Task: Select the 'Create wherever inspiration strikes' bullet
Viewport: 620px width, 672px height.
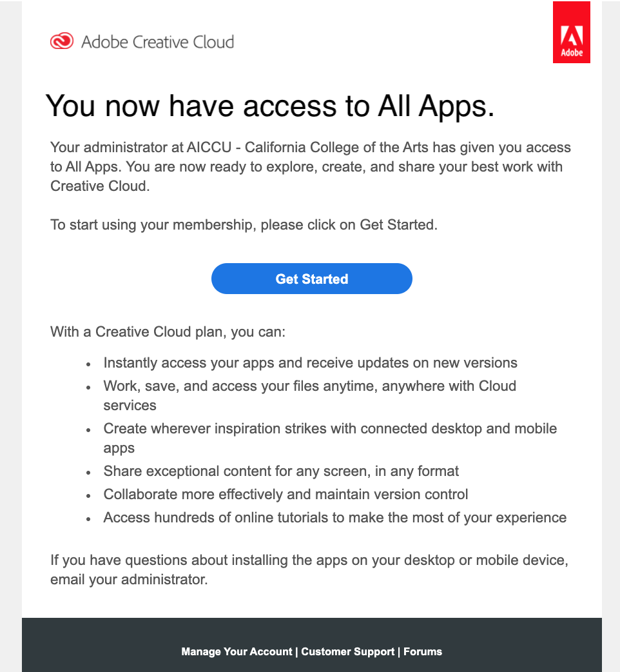Action: (330, 438)
